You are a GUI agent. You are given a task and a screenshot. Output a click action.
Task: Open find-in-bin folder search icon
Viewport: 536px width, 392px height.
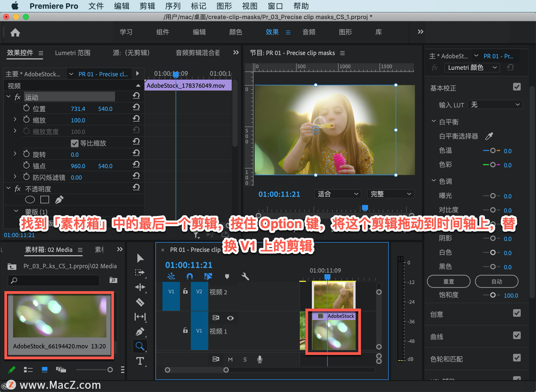pos(113,280)
